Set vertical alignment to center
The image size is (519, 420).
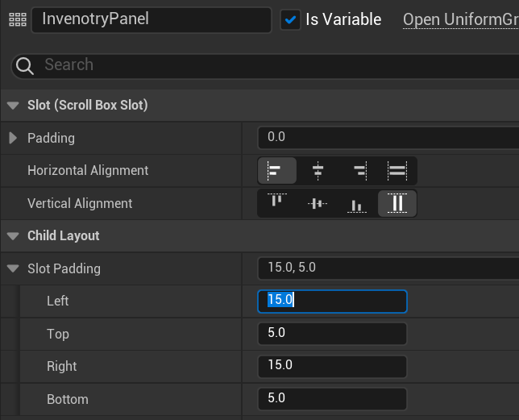318,203
